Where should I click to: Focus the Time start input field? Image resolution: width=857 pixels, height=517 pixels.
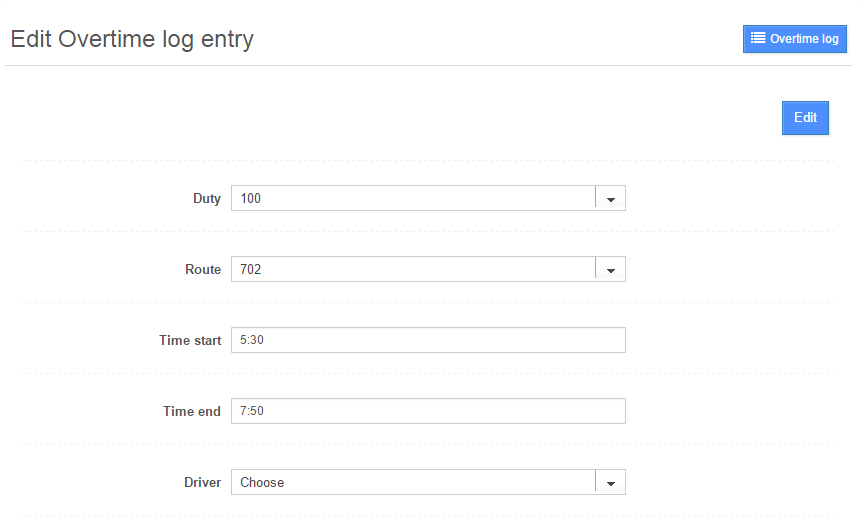click(x=428, y=341)
